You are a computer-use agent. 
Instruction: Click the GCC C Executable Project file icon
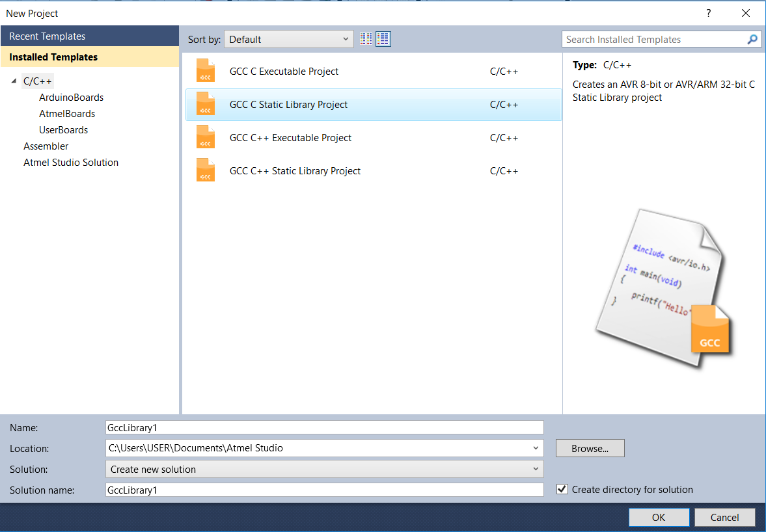click(206, 71)
